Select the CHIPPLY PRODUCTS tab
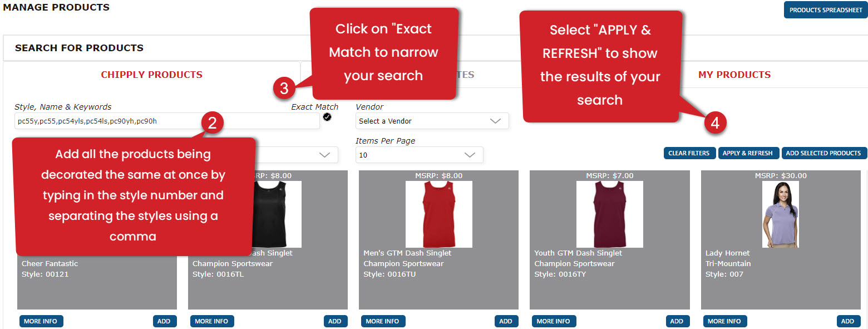868x329 pixels. (151, 74)
